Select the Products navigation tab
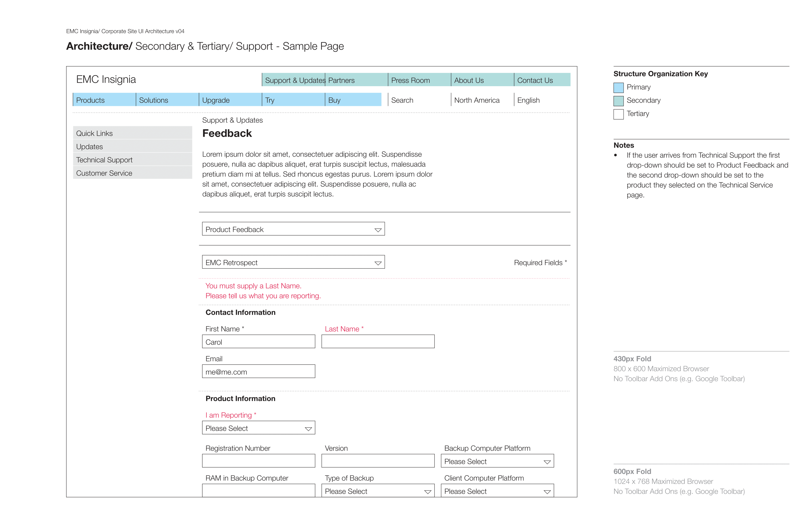812x525 pixels. (x=104, y=100)
